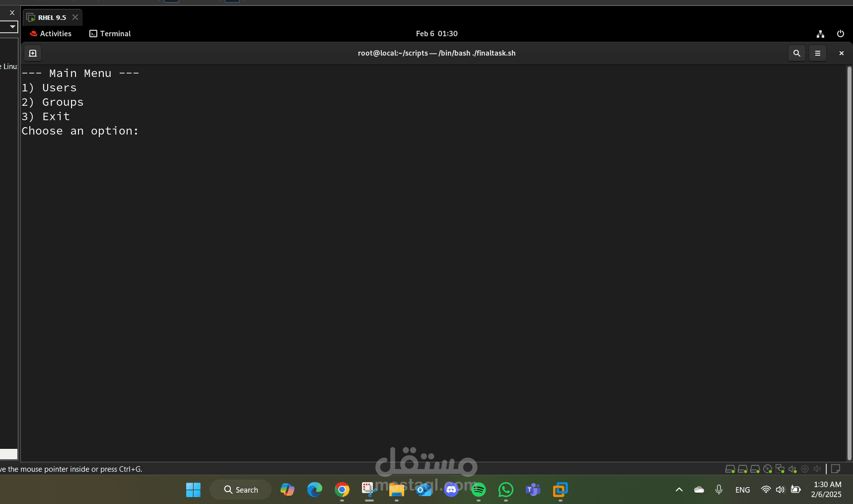Open the GNOME network status icon
The width and height of the screenshot is (853, 504).
click(820, 34)
